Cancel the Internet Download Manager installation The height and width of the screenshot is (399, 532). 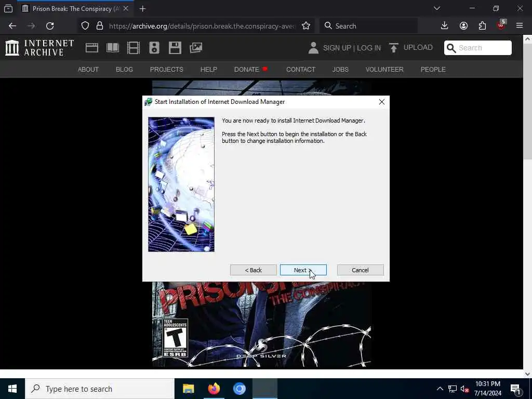pyautogui.click(x=360, y=270)
